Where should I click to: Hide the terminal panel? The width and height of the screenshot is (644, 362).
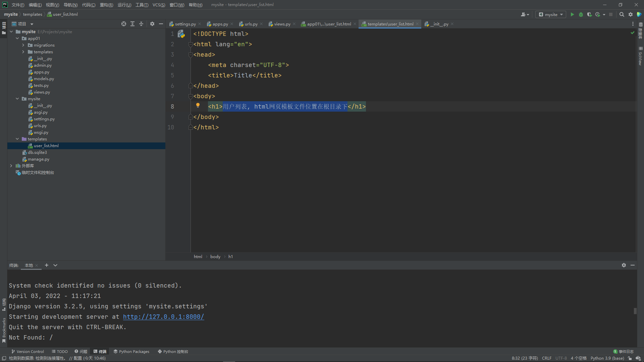633,265
